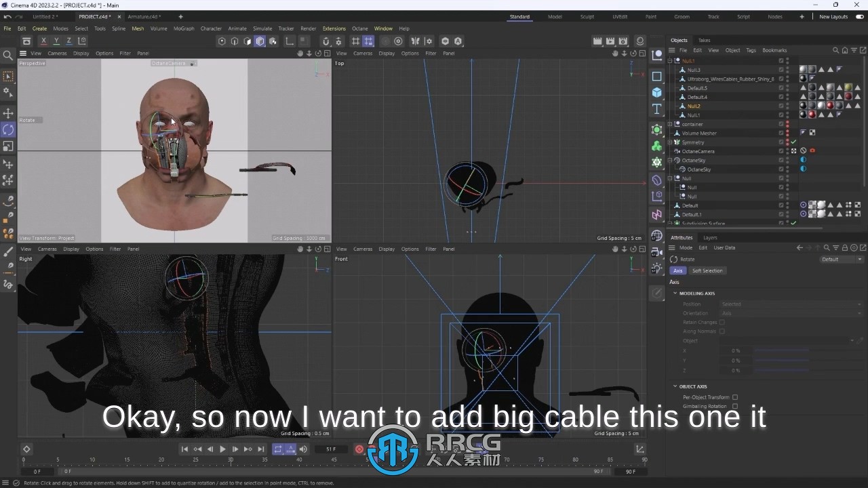This screenshot has height=488, width=868.
Task: Open the Octane menu in menu bar
Action: point(359,28)
